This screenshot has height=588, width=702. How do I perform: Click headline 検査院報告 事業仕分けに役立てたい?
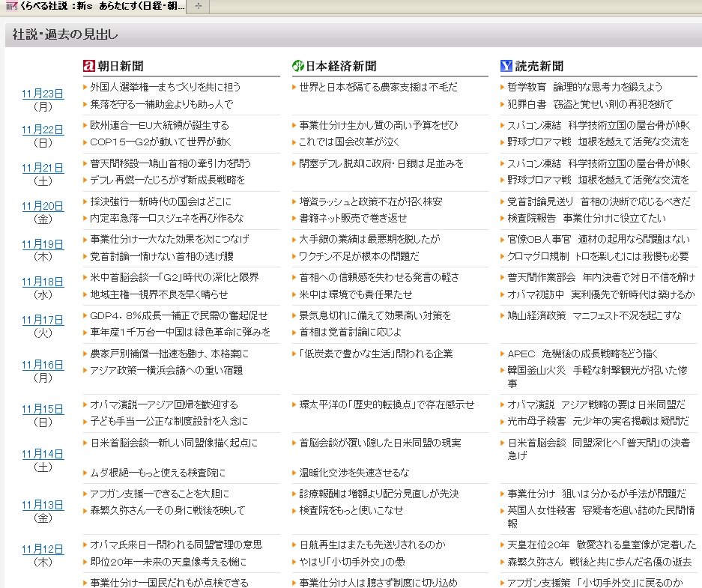(x=587, y=218)
